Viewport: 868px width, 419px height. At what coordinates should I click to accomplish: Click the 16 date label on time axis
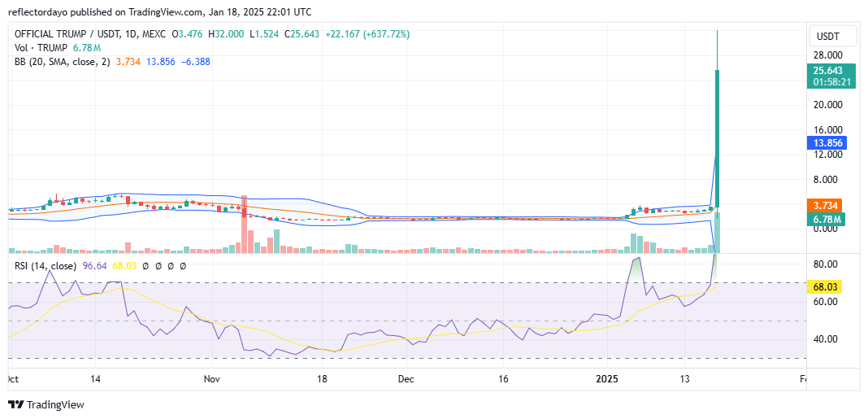click(x=502, y=380)
